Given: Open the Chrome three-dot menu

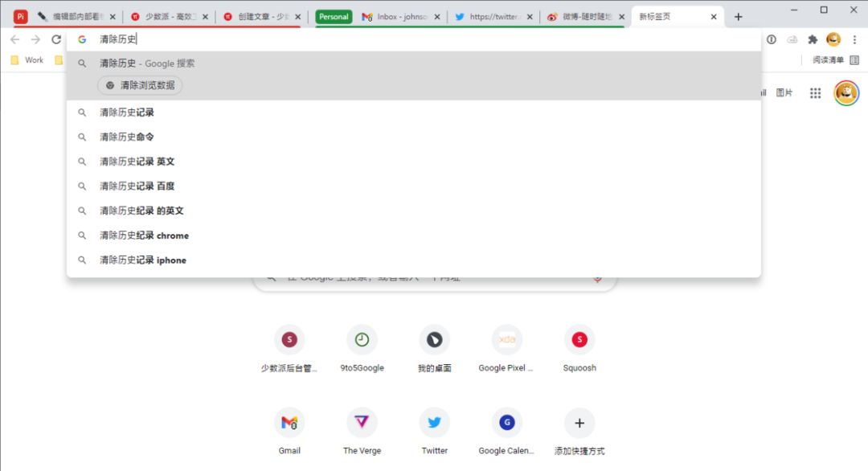Looking at the screenshot, I should [x=854, y=39].
